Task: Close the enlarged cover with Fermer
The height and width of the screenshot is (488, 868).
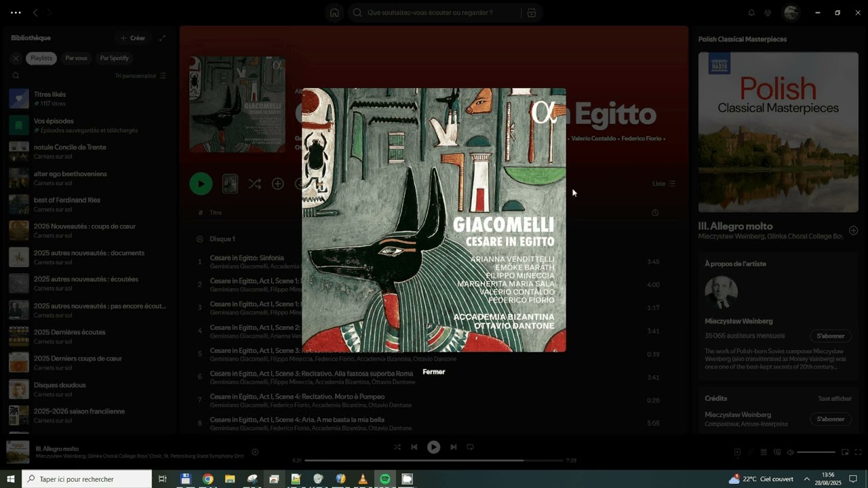Action: 434,371
